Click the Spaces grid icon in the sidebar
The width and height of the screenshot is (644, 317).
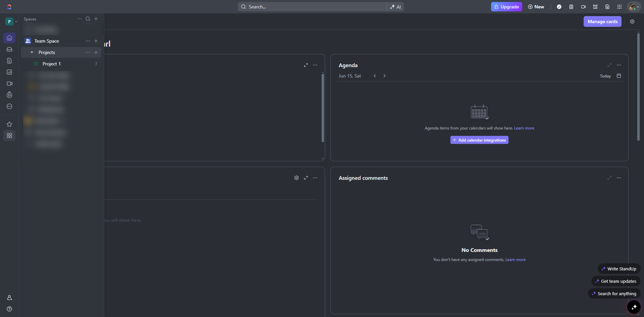click(9, 136)
